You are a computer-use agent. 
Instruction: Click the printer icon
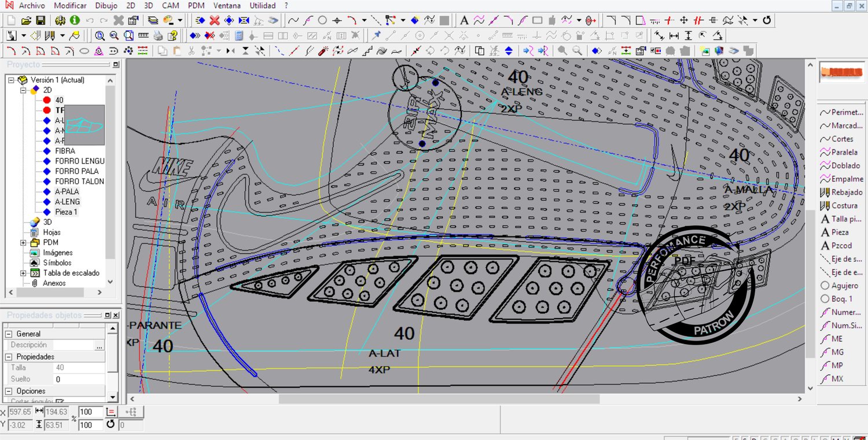tap(158, 35)
